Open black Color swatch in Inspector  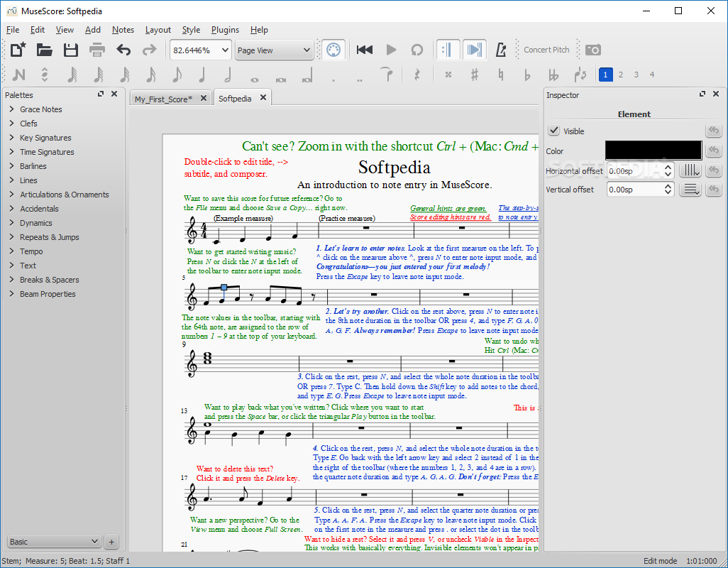click(x=653, y=151)
